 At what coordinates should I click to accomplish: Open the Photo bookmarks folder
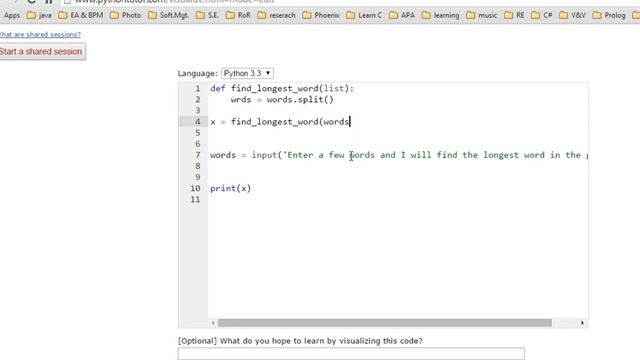click(126, 16)
